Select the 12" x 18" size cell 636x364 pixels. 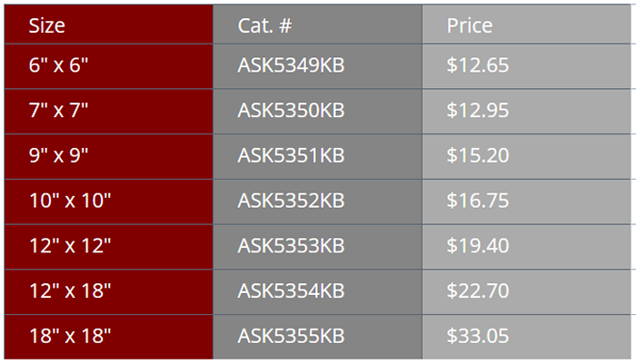click(69, 290)
